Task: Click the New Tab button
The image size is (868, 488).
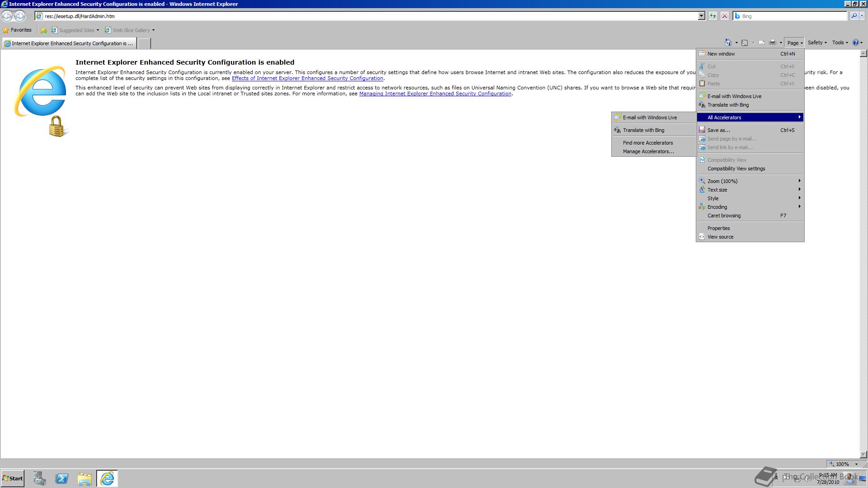Action: (144, 43)
